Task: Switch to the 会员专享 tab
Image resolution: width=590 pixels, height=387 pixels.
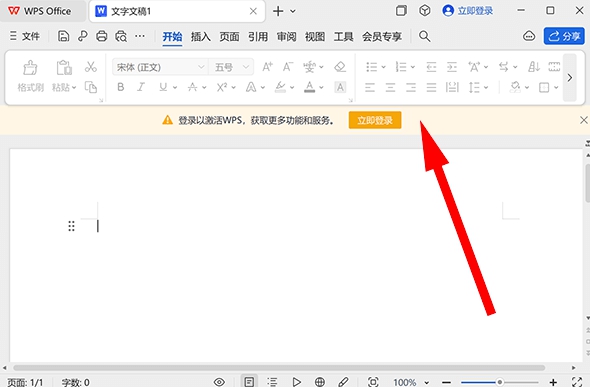Action: coord(382,36)
